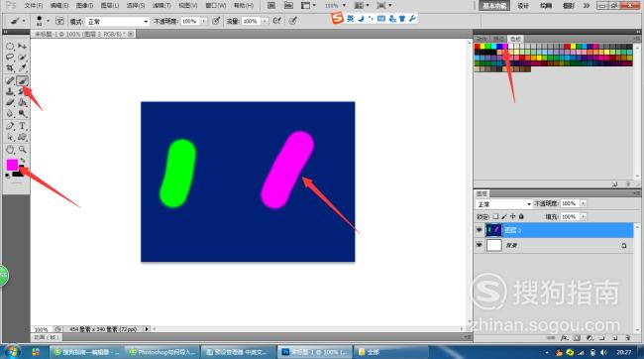Image resolution: width=644 pixels, height=359 pixels.
Task: Enable lock transparent pixels checkbox
Action: coord(495,216)
